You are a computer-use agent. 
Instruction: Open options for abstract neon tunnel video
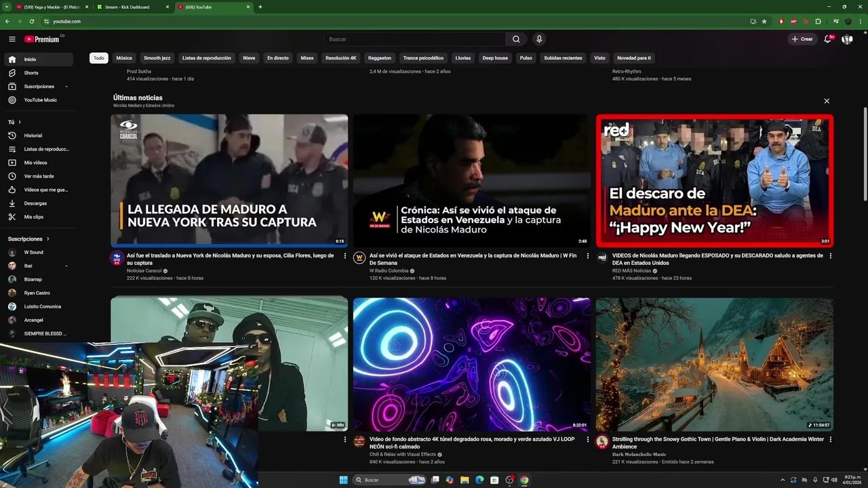tap(588, 439)
